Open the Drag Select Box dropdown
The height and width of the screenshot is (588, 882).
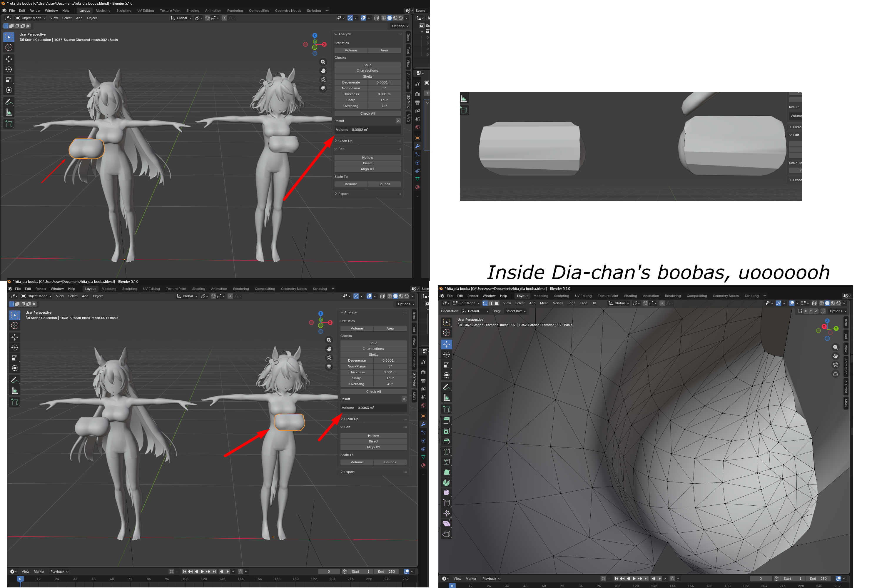515,311
